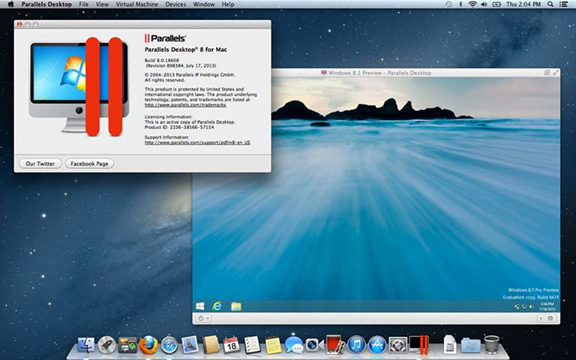Open Calendar from the Dock
576x360 pixels.
pyautogui.click(x=231, y=345)
